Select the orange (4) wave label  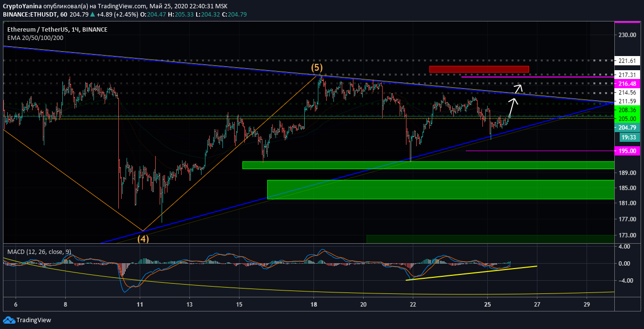pos(143,239)
